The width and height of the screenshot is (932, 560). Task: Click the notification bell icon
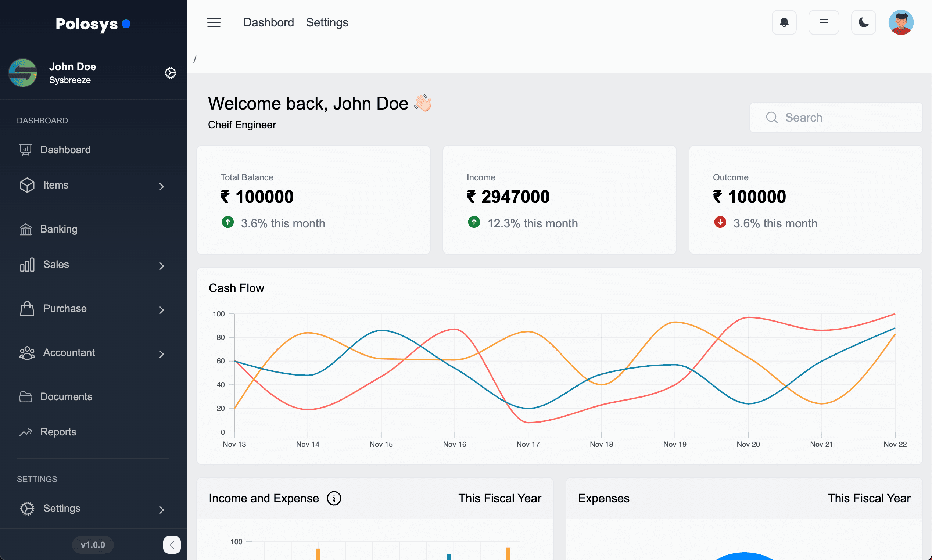(784, 23)
